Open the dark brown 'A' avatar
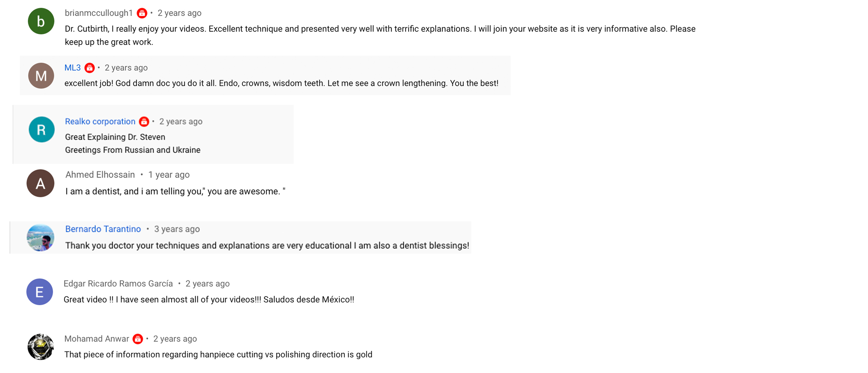This screenshot has height=373, width=868. (x=41, y=183)
